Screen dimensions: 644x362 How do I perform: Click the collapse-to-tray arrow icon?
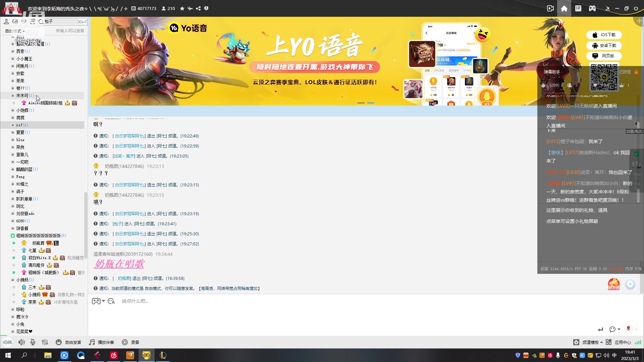(607, 8)
